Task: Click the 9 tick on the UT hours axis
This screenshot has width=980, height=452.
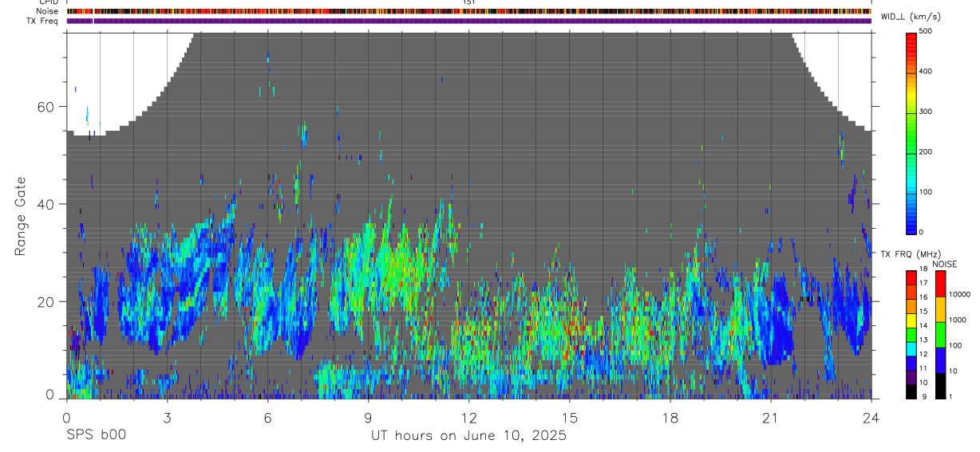Action: pos(368,417)
